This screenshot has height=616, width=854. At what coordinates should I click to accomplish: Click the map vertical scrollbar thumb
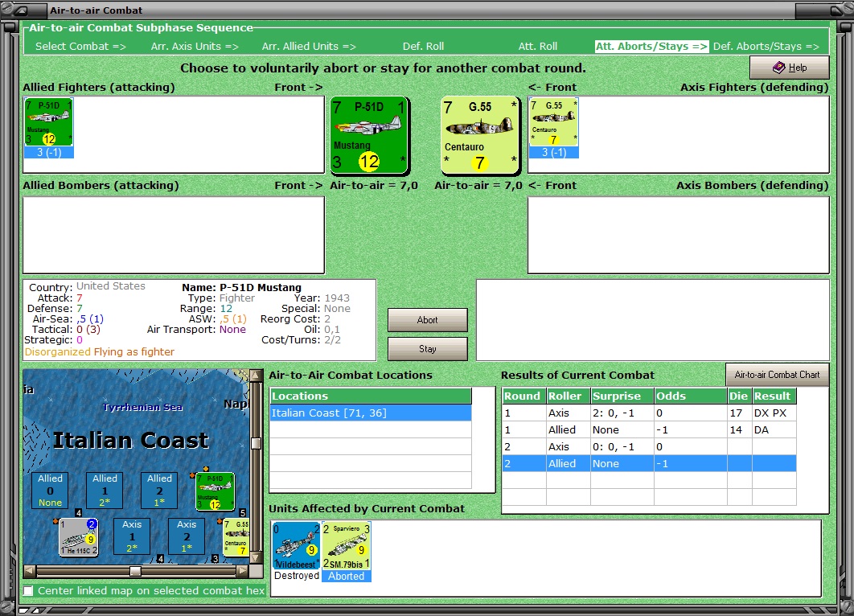(256, 443)
